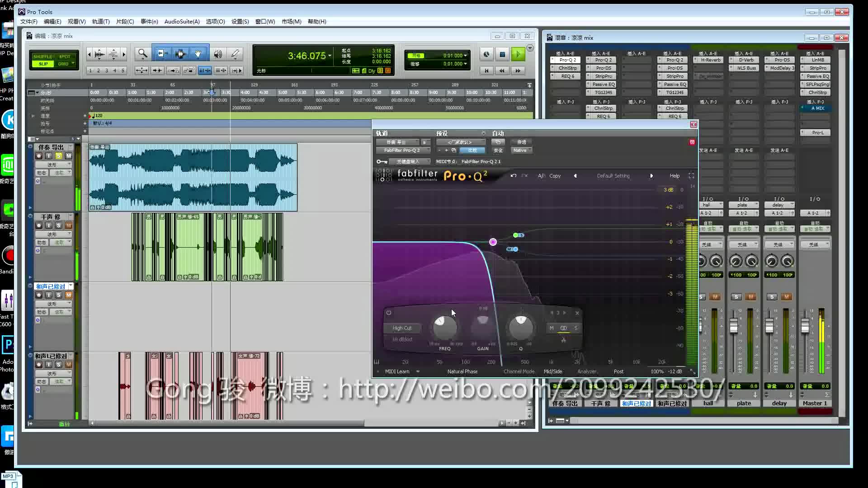Click the Master 1 channel fader
Viewport: 868px width, 488px height.
tap(805, 326)
